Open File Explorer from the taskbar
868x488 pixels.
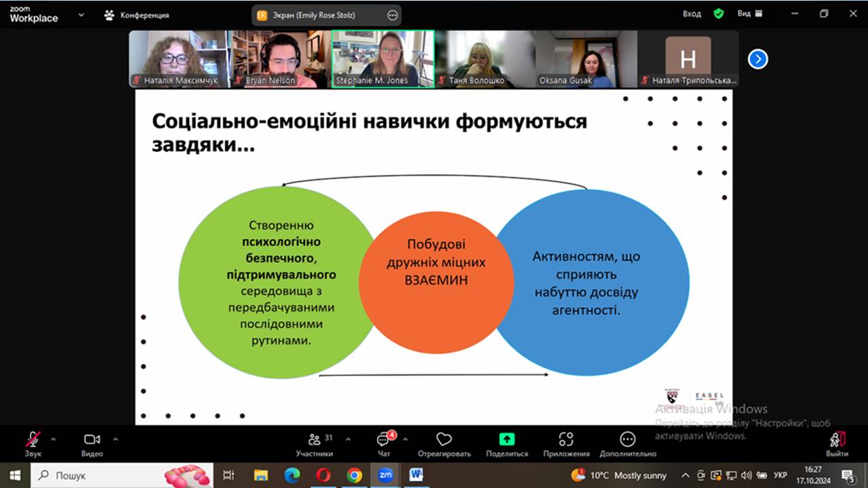click(261, 475)
